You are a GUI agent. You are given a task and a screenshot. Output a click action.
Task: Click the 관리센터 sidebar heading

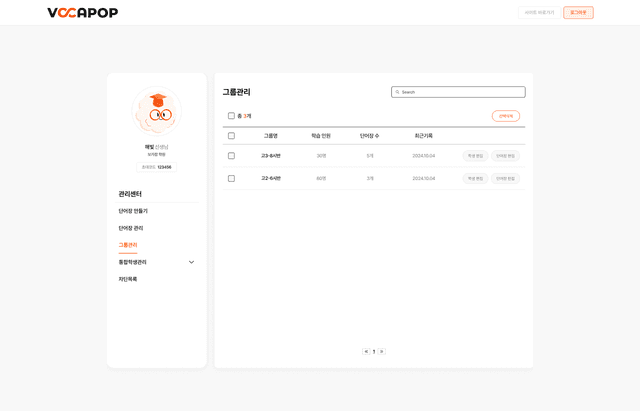(x=130, y=194)
